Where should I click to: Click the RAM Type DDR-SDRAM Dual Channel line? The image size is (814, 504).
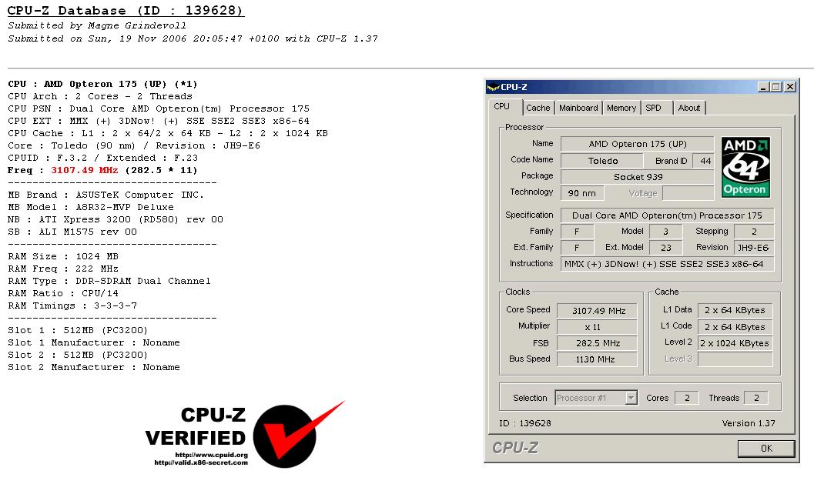(109, 281)
